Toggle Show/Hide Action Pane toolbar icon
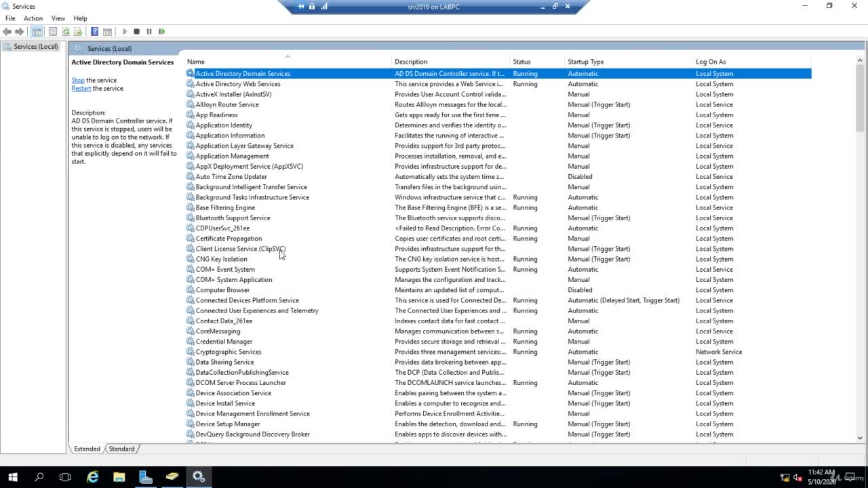 point(107,32)
